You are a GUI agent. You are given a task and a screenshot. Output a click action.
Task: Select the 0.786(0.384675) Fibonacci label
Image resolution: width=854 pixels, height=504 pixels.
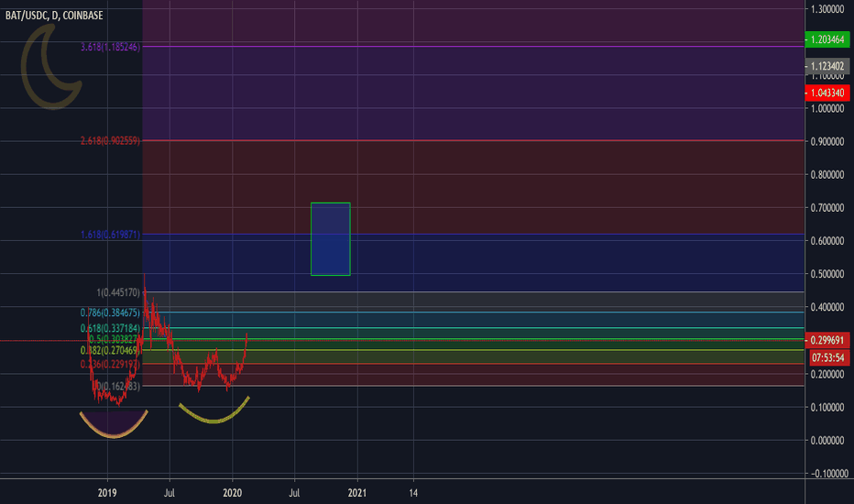[x=110, y=312]
